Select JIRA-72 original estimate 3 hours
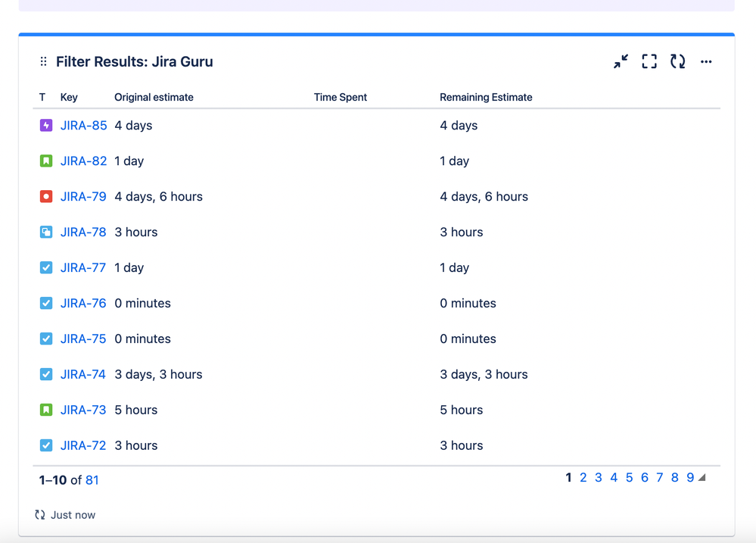 click(x=136, y=445)
